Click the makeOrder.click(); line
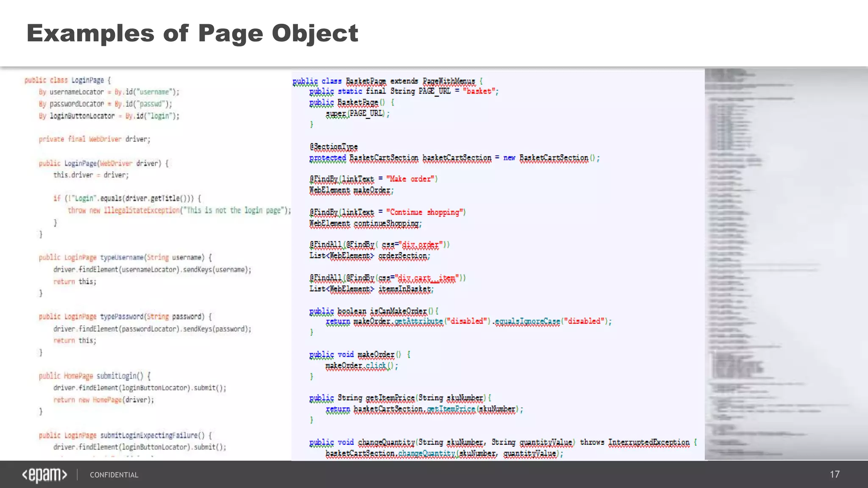Viewport: 868px width, 488px height. coord(362,366)
